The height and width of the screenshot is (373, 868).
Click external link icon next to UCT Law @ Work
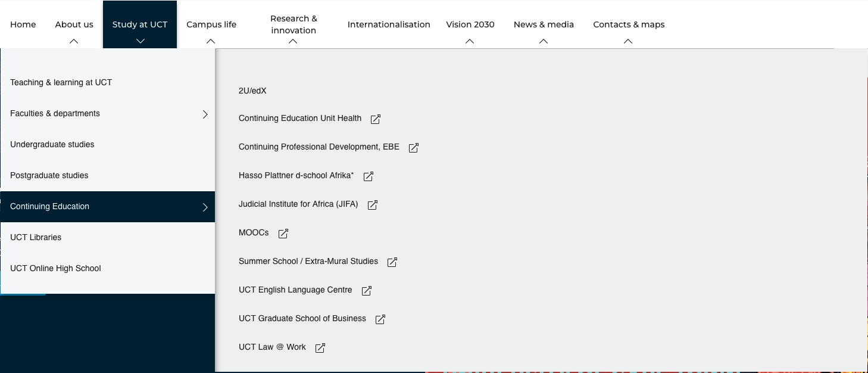(x=320, y=348)
